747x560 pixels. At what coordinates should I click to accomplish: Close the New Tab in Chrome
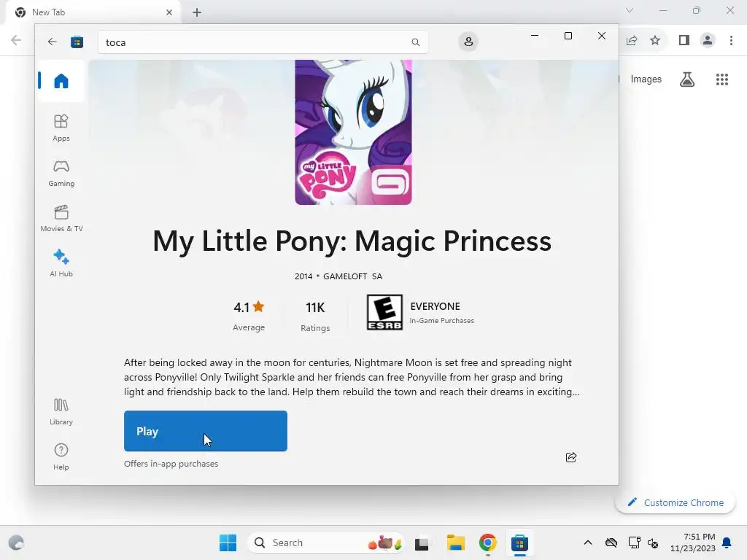(169, 12)
